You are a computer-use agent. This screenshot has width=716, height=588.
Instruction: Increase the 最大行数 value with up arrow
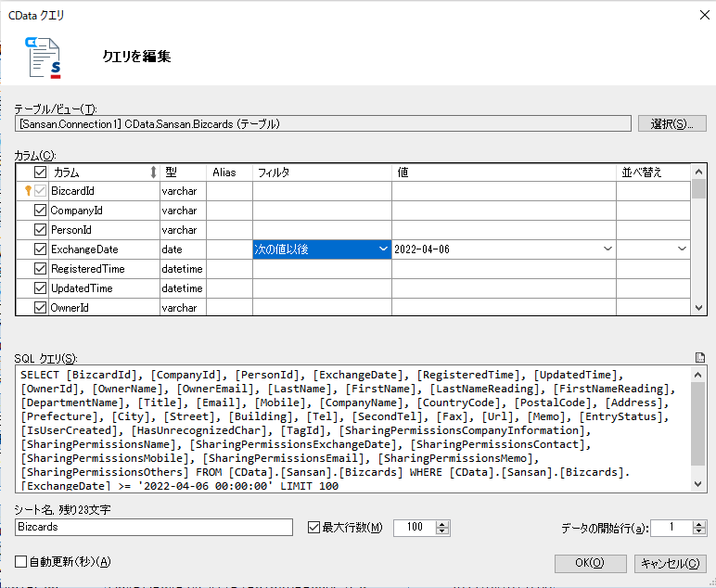pos(441,524)
